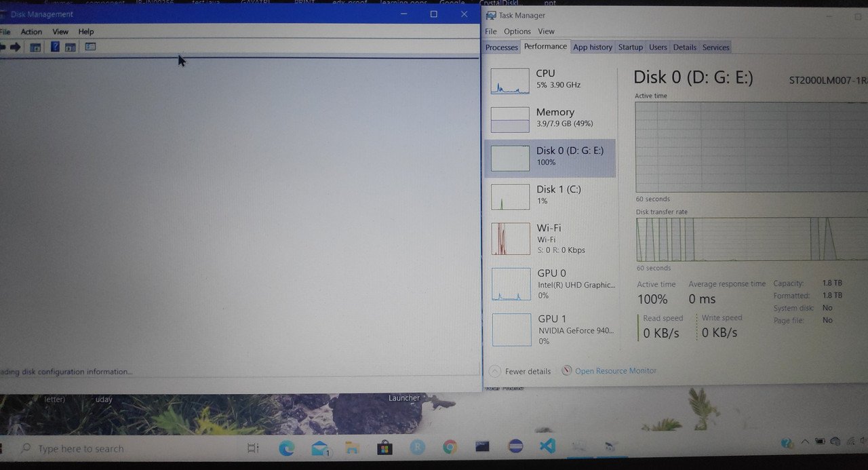
Task: Click the Formatted 1.8 TB value
Action: [832, 296]
